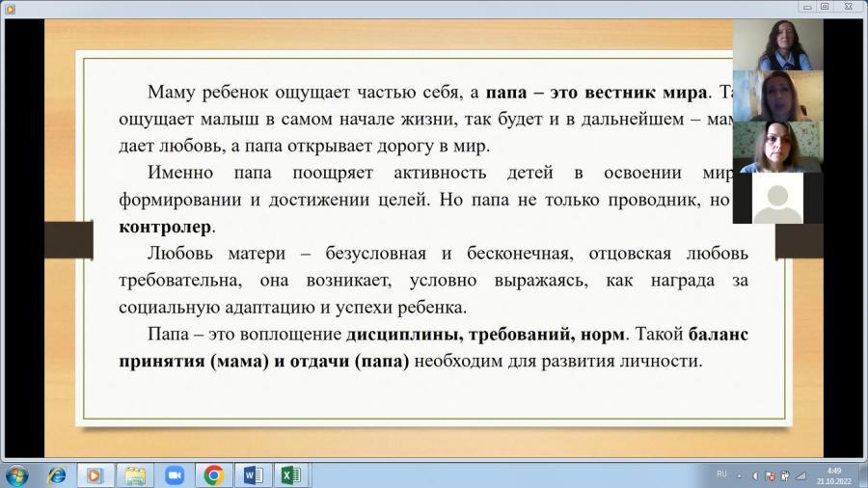The height and width of the screenshot is (488, 868).
Task: Open the Windows Explorer folder icon
Action: pos(134,475)
